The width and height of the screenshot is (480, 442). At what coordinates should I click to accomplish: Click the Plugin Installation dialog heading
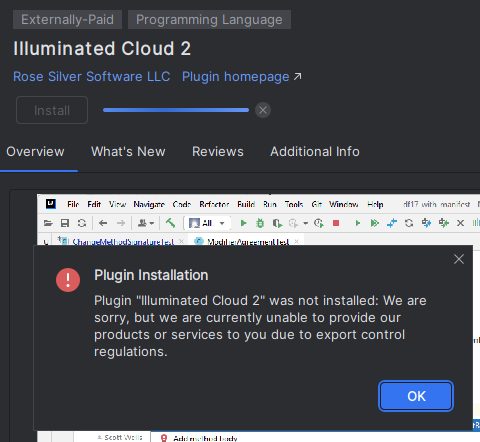click(x=151, y=275)
